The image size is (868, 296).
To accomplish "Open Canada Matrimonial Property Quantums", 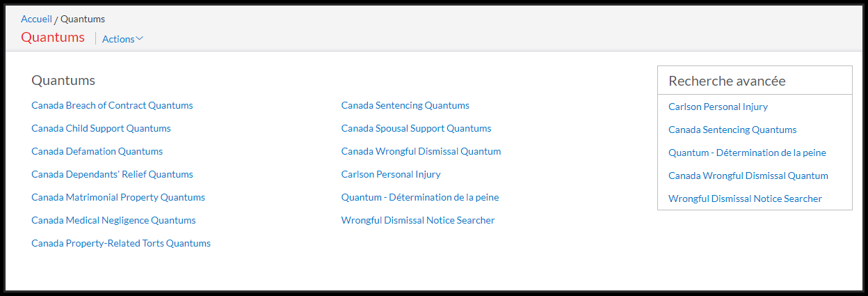I will pos(118,198).
